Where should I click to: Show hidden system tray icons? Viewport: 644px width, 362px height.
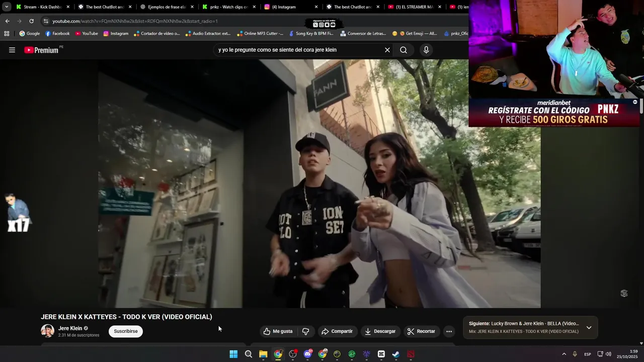point(564,354)
